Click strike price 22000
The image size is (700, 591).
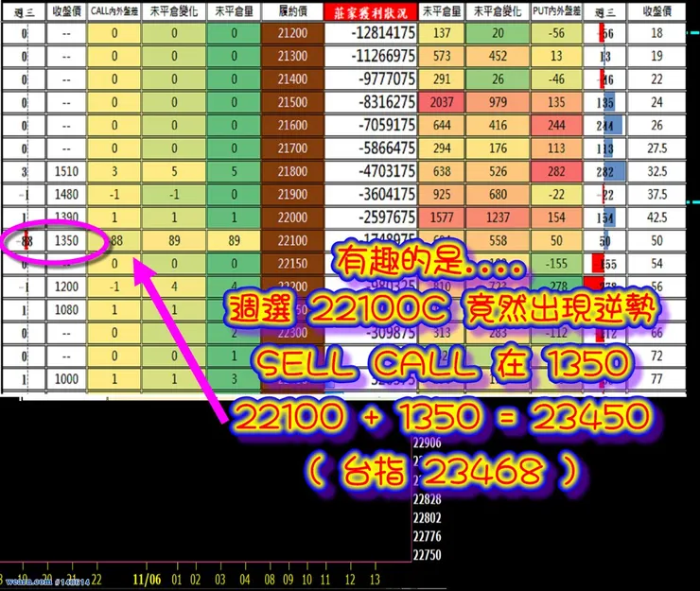[x=292, y=217]
